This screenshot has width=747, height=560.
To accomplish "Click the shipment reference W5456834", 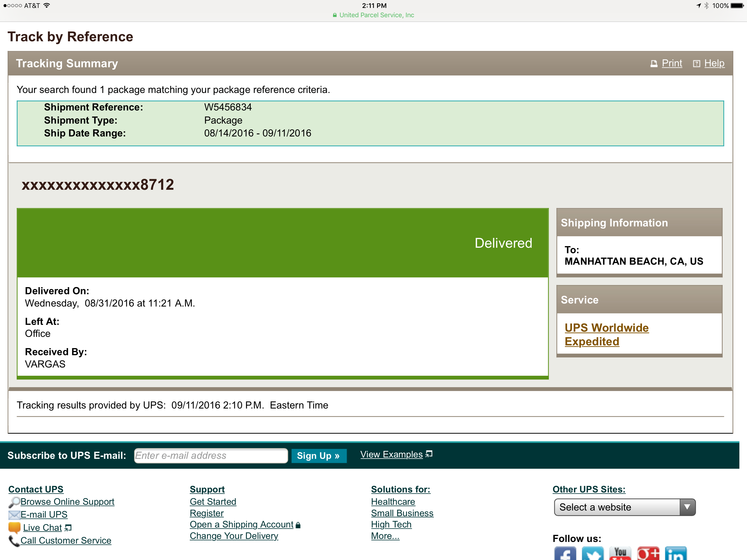I will click(228, 107).
